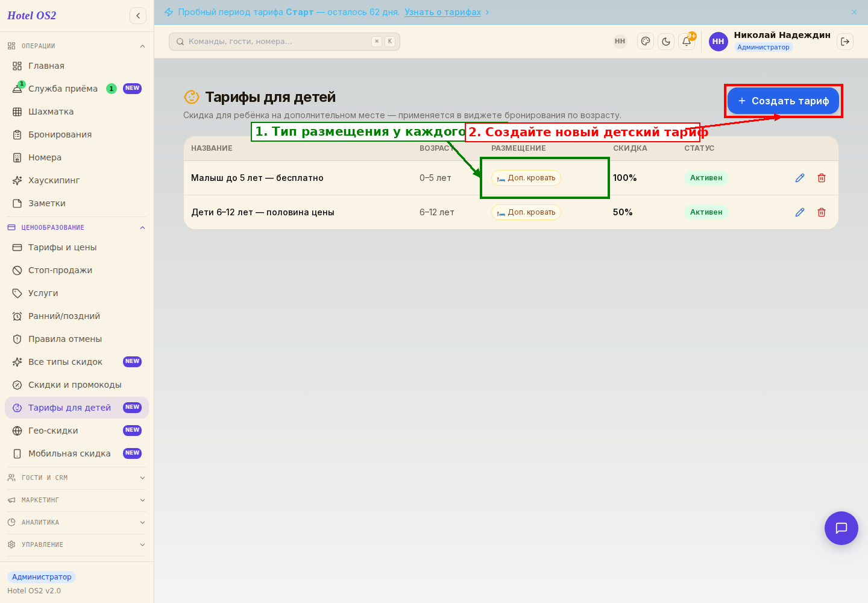Open the notifications bell

click(687, 42)
